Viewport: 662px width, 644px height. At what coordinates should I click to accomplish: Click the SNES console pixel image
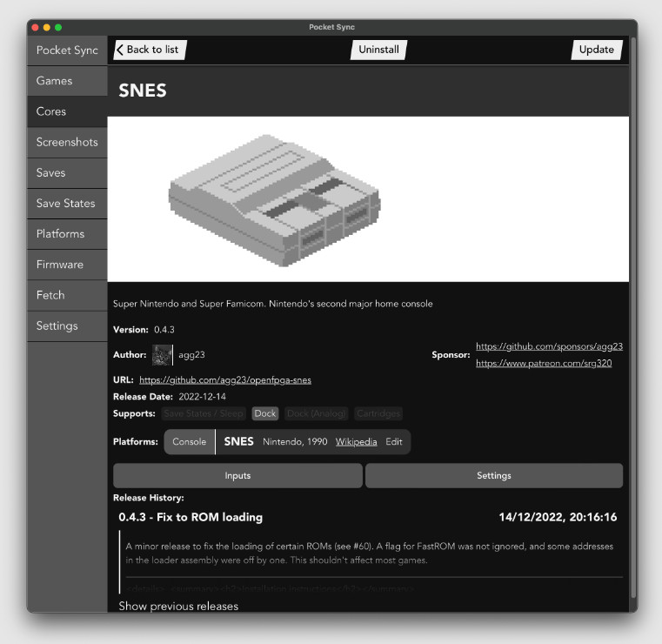click(274, 200)
